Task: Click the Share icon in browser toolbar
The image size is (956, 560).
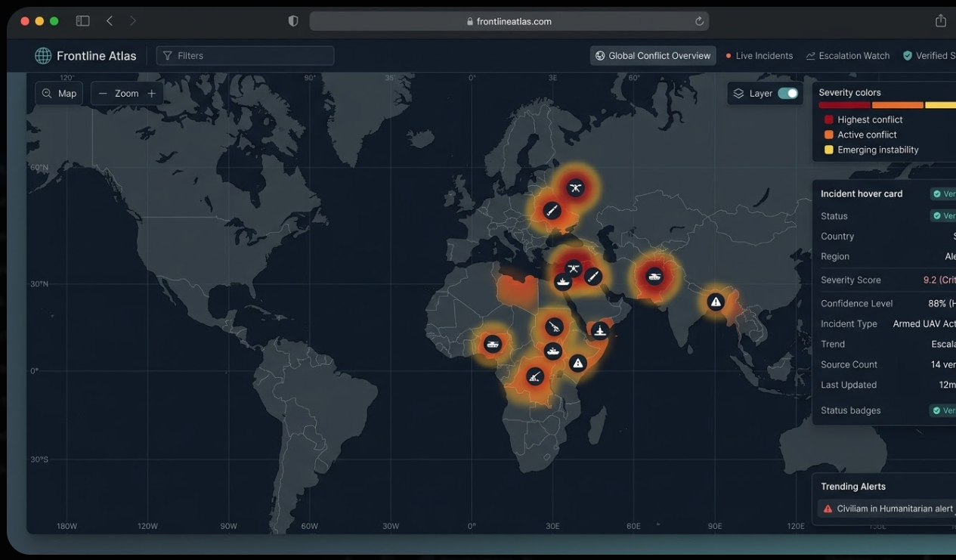Action: [x=940, y=21]
